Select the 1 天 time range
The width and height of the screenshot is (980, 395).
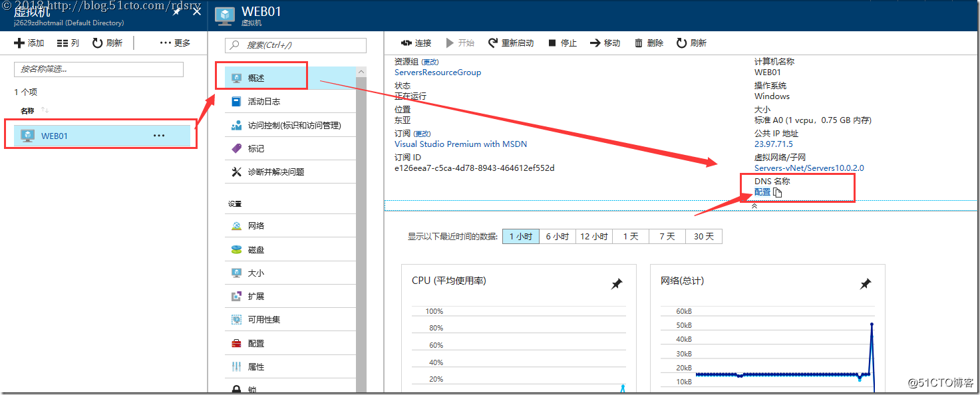click(x=631, y=237)
